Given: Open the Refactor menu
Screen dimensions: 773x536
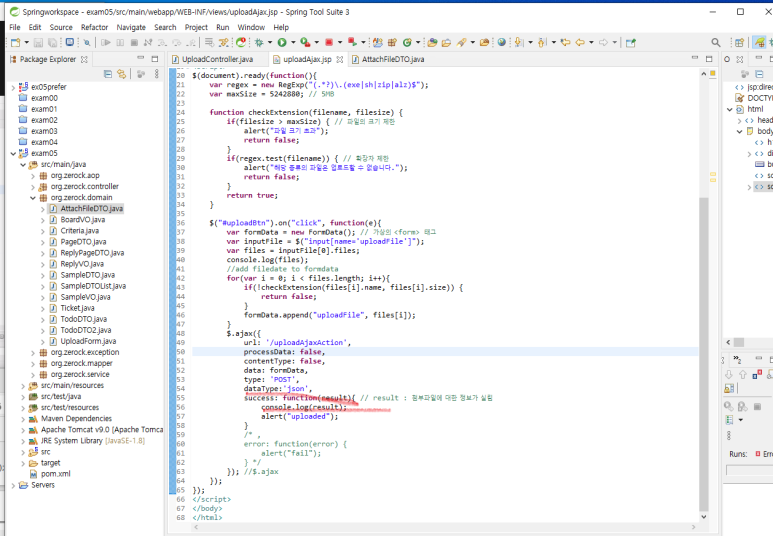Looking at the screenshot, I should (94, 27).
